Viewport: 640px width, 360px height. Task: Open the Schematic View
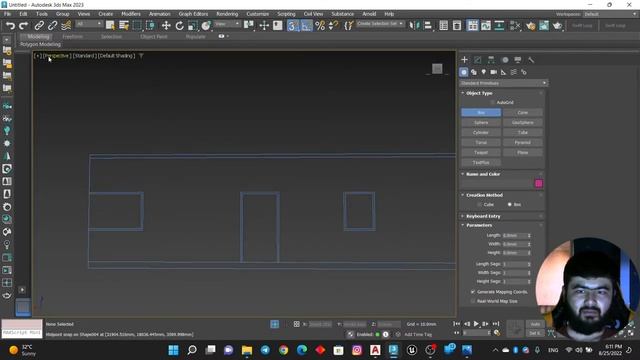pyautogui.click(x=499, y=26)
